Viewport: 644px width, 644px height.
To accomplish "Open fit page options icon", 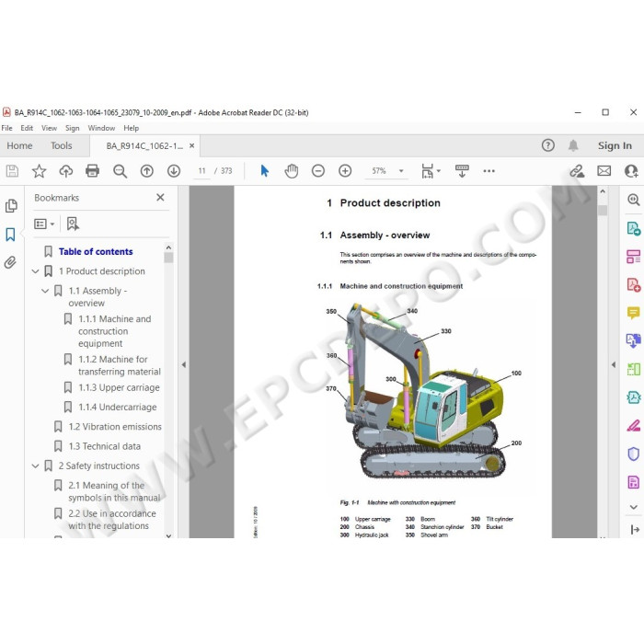I will click(430, 171).
